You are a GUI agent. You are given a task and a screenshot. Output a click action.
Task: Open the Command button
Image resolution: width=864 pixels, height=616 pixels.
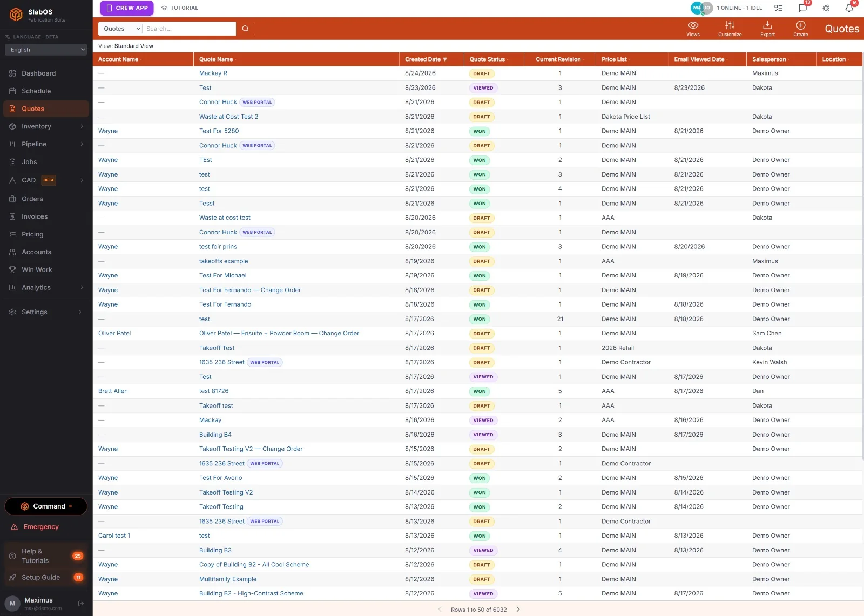(x=46, y=506)
